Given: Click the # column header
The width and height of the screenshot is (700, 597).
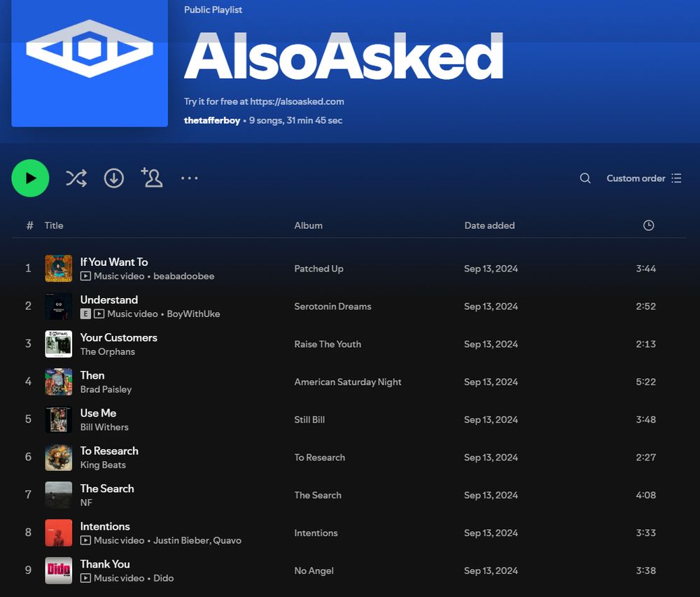Looking at the screenshot, I should (28, 225).
